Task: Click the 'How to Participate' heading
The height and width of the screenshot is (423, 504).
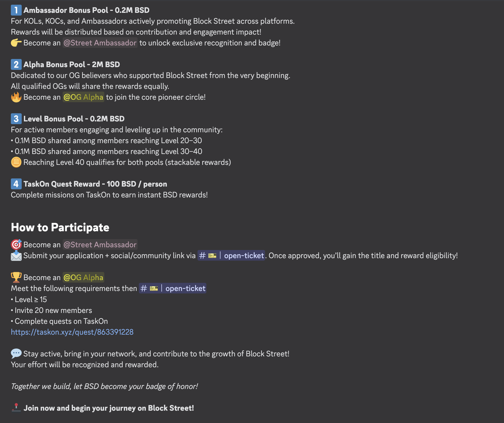Action: click(60, 227)
